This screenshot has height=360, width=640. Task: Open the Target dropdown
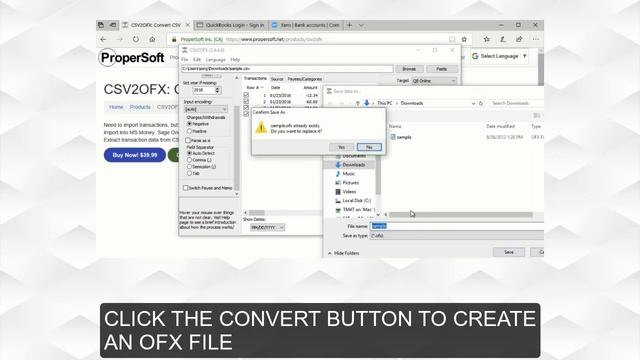[434, 81]
